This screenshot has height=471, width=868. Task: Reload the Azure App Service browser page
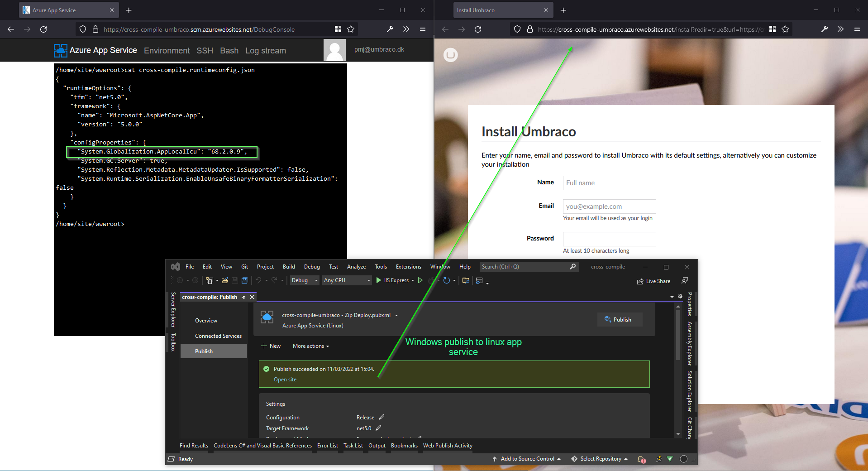(43, 29)
